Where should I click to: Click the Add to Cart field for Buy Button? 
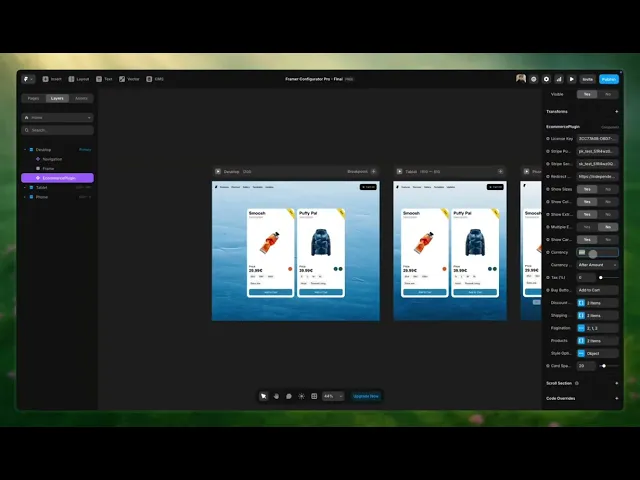[598, 290]
